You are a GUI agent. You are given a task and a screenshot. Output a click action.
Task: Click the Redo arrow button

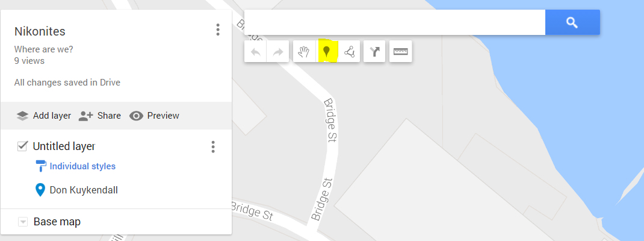277,51
